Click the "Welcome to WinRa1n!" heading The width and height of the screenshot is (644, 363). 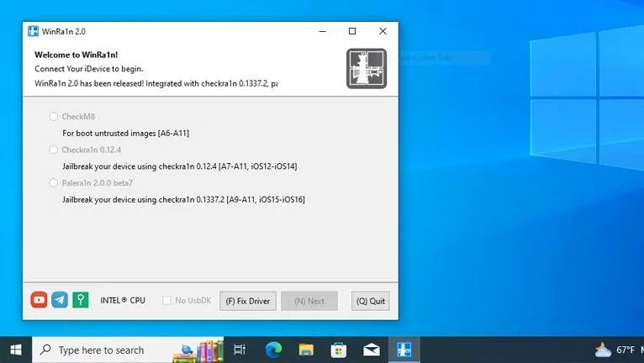pos(76,55)
